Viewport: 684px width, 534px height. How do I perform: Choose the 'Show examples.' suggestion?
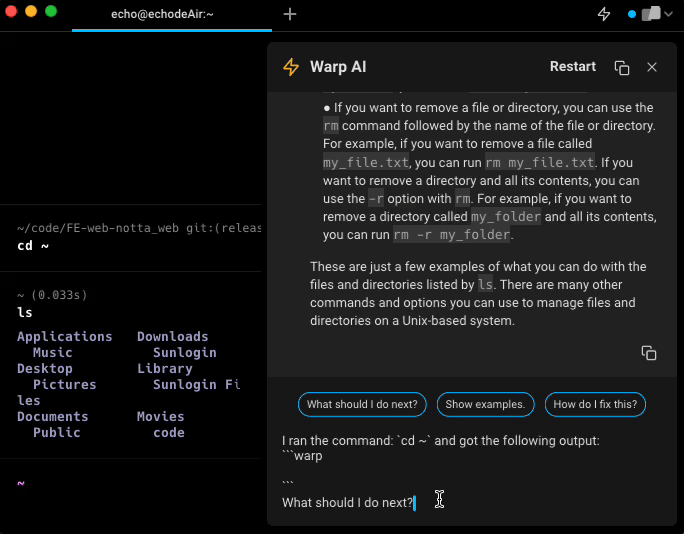tap(485, 404)
